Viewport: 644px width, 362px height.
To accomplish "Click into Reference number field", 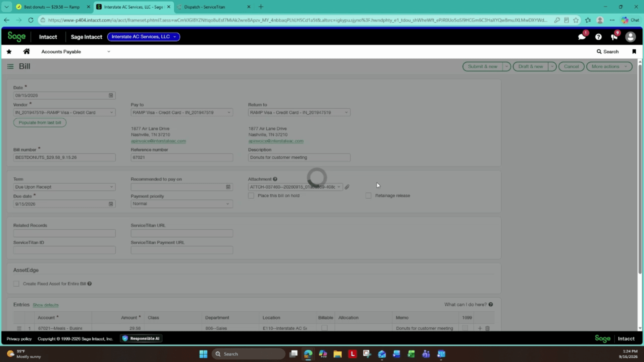I will (x=182, y=158).
